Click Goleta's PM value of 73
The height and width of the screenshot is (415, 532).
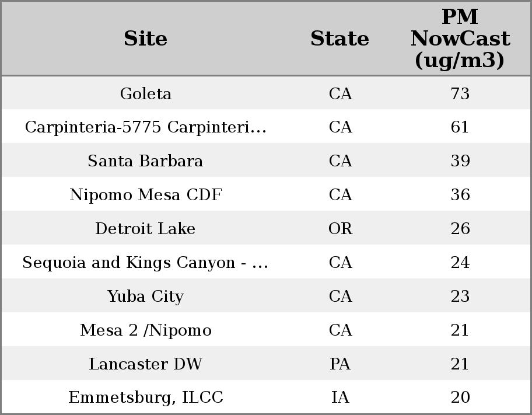(x=460, y=94)
